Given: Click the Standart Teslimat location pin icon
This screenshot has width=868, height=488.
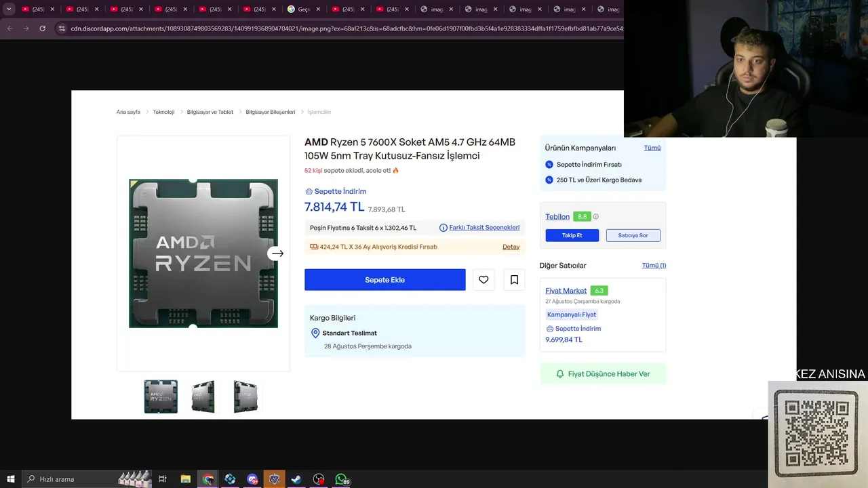Looking at the screenshot, I should [315, 333].
